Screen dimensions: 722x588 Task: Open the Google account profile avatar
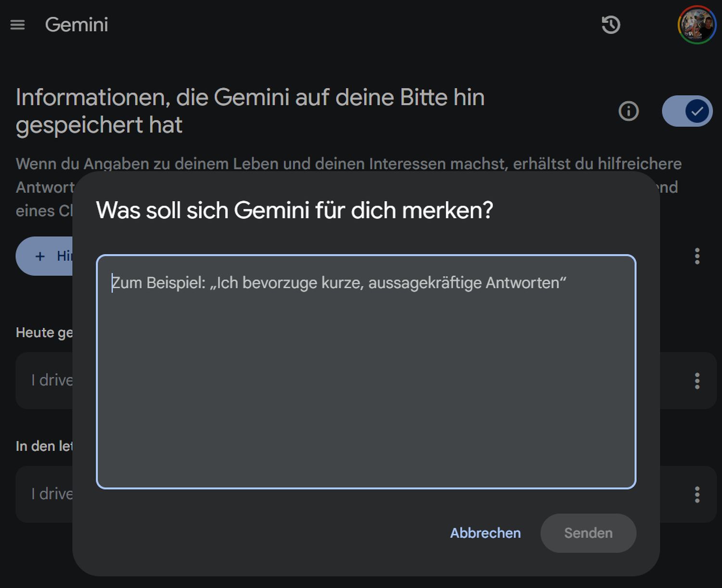coord(696,25)
